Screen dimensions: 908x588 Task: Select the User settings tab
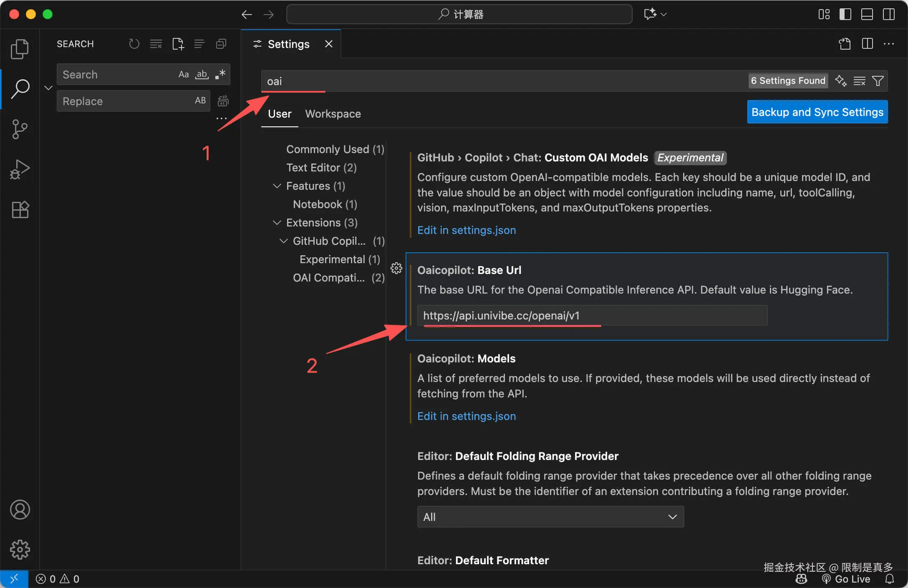coord(279,114)
